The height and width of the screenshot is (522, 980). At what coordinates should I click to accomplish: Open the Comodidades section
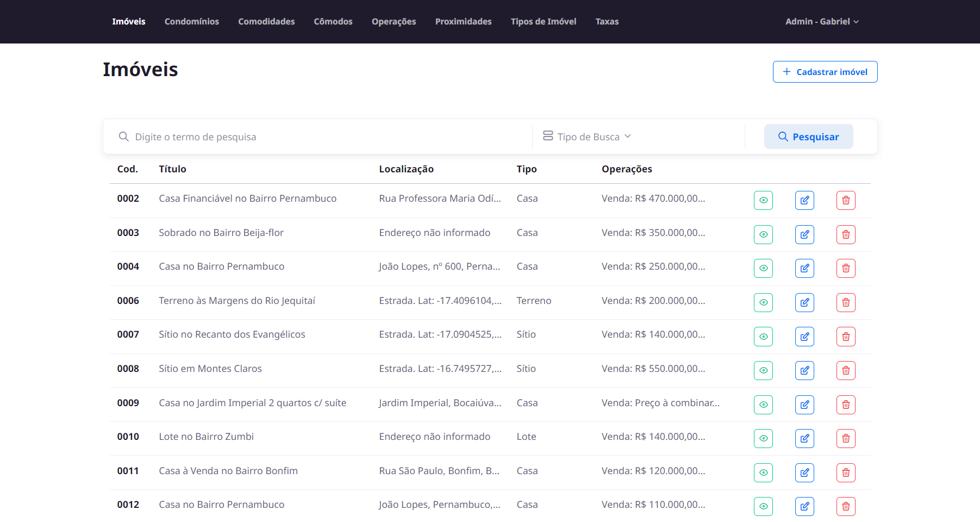tap(266, 22)
